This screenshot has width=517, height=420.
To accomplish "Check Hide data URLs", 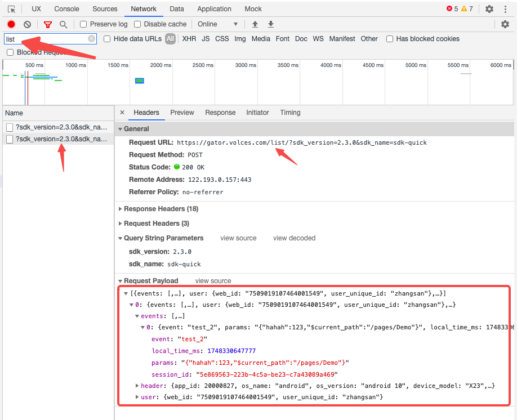I will 107,39.
